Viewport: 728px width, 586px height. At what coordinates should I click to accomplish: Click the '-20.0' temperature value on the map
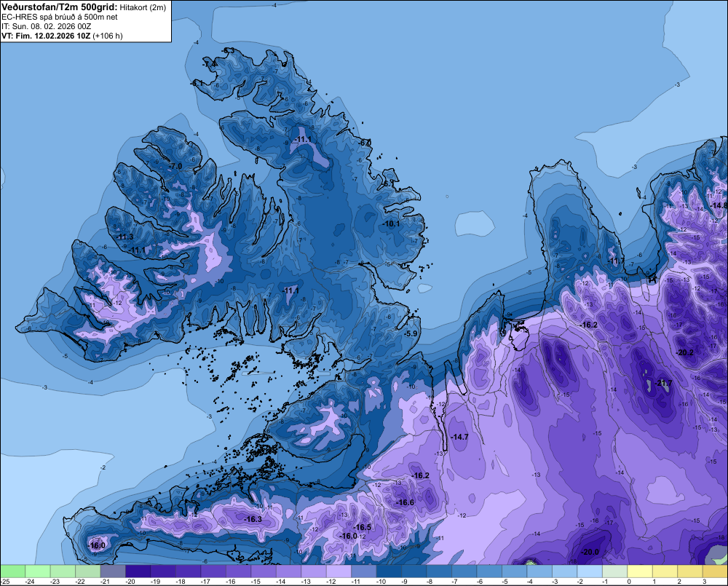[x=590, y=552]
